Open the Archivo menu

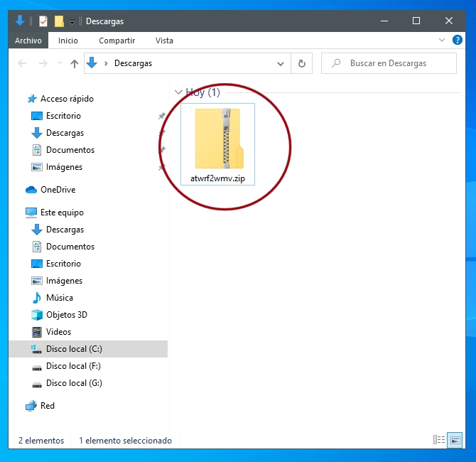click(29, 41)
